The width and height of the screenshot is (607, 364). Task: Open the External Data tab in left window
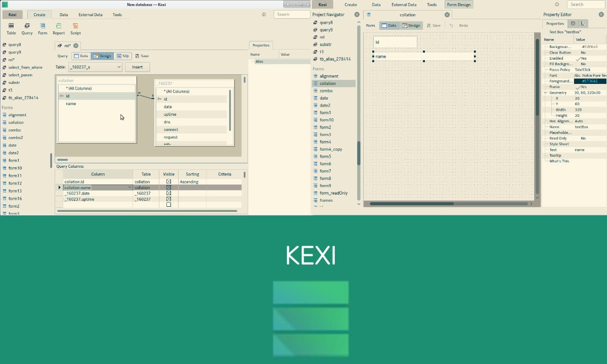click(90, 15)
